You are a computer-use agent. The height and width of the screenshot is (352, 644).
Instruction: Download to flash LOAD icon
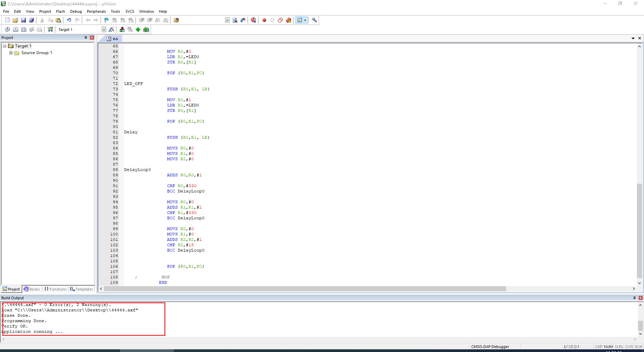50,30
